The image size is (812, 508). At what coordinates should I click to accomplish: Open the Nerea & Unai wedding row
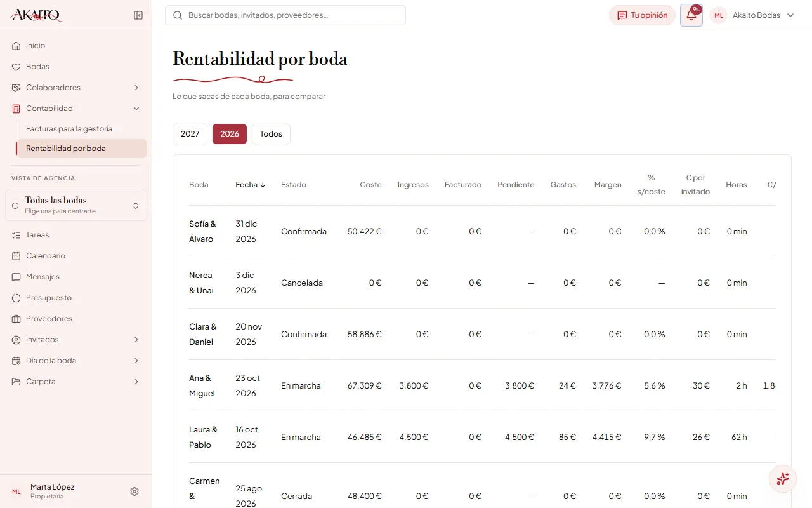click(482, 283)
